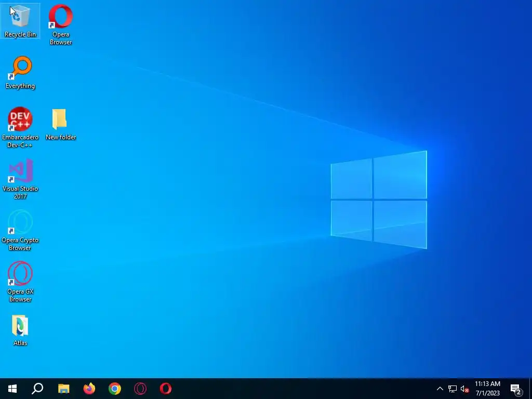Open Action Center notifications icon

pyautogui.click(x=516, y=389)
